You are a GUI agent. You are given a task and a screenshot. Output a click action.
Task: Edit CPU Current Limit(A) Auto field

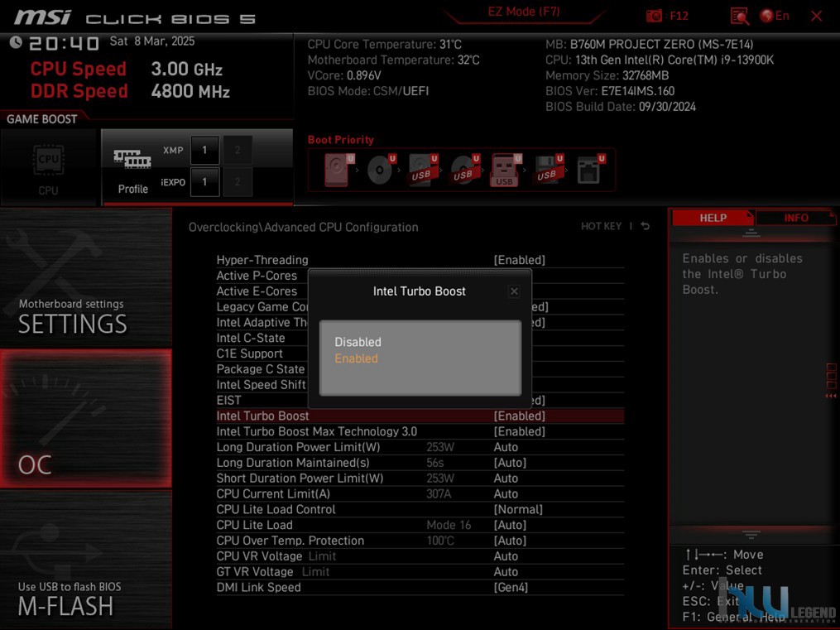coord(506,493)
